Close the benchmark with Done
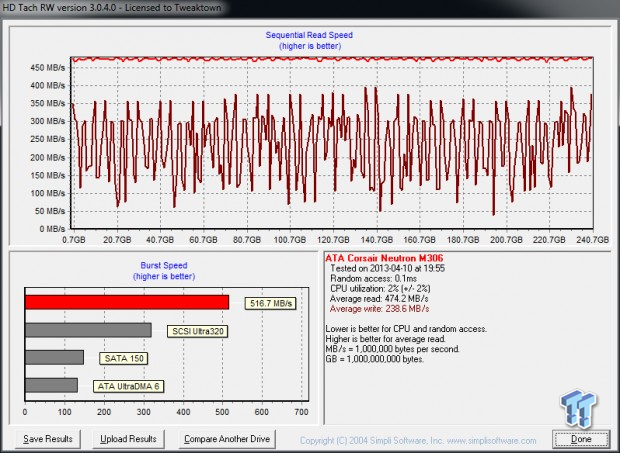Screen dimensions: 620x453 (x=581, y=439)
